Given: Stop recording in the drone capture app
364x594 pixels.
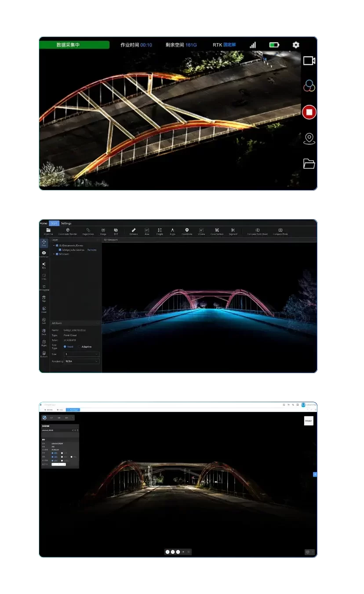Looking at the screenshot, I should click(309, 112).
